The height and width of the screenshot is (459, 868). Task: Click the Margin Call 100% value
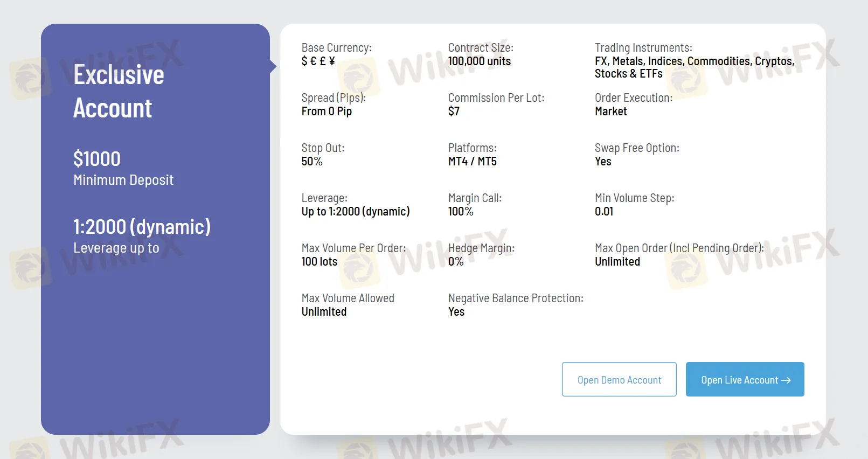461,212
